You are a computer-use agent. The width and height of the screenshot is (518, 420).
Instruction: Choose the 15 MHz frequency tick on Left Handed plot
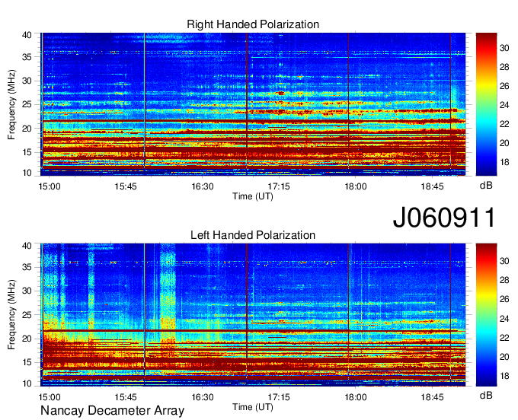click(x=27, y=363)
